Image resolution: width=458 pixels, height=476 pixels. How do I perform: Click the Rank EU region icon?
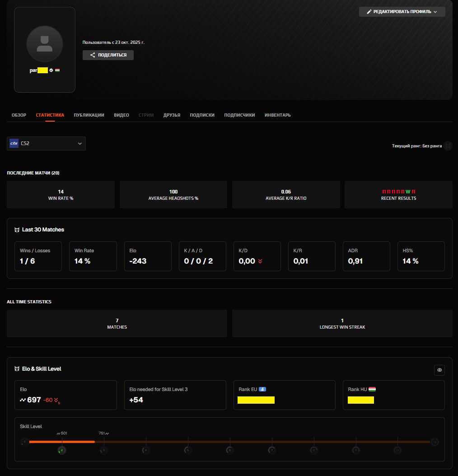262,389
